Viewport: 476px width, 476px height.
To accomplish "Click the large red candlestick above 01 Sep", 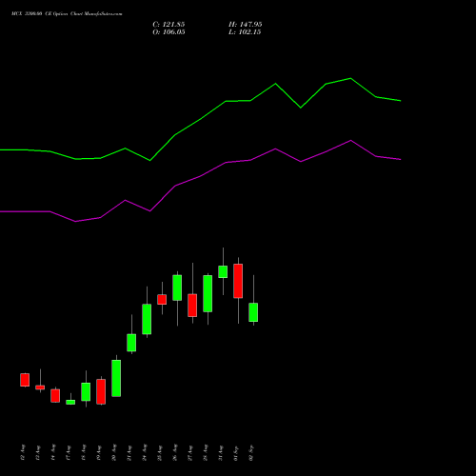I will tap(238, 281).
